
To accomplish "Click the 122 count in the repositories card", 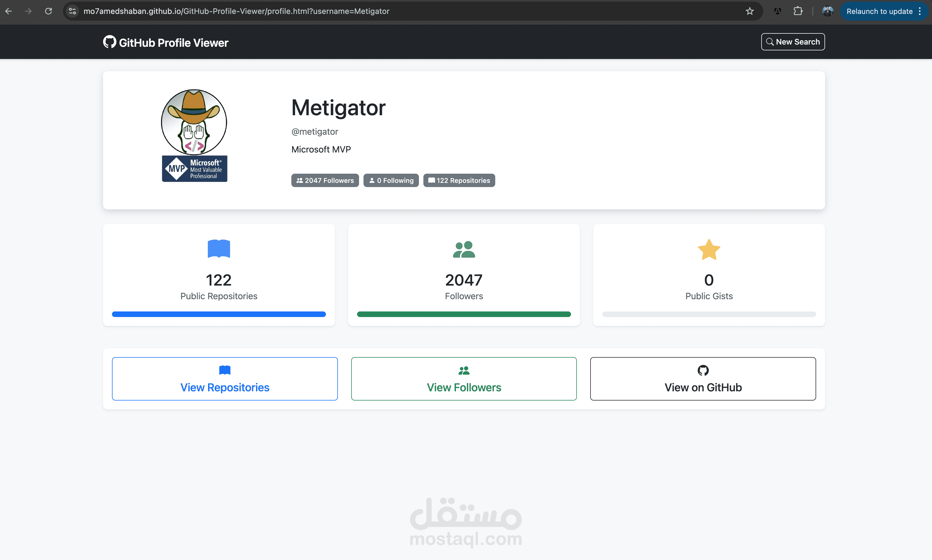I will point(219,280).
